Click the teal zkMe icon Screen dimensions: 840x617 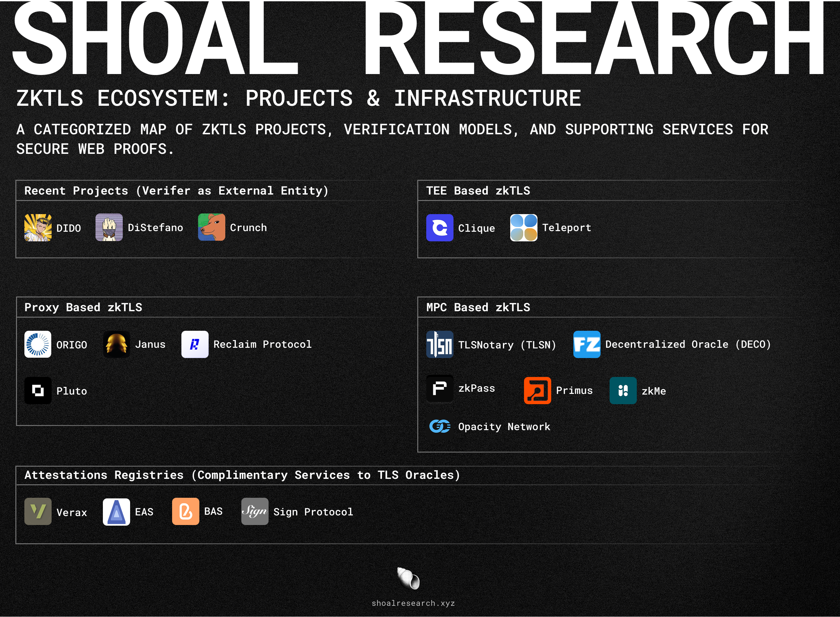pos(623,391)
